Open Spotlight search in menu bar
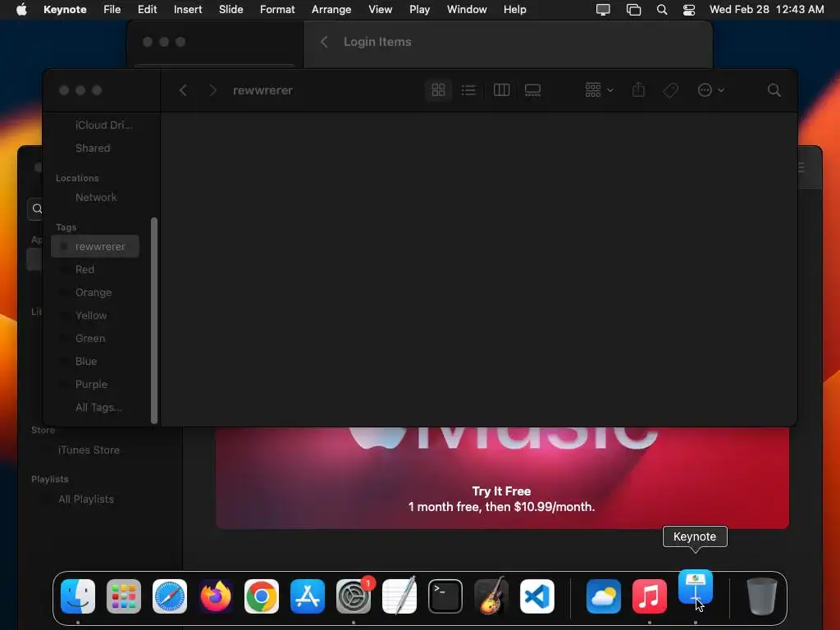The height and width of the screenshot is (630, 840). (x=662, y=10)
